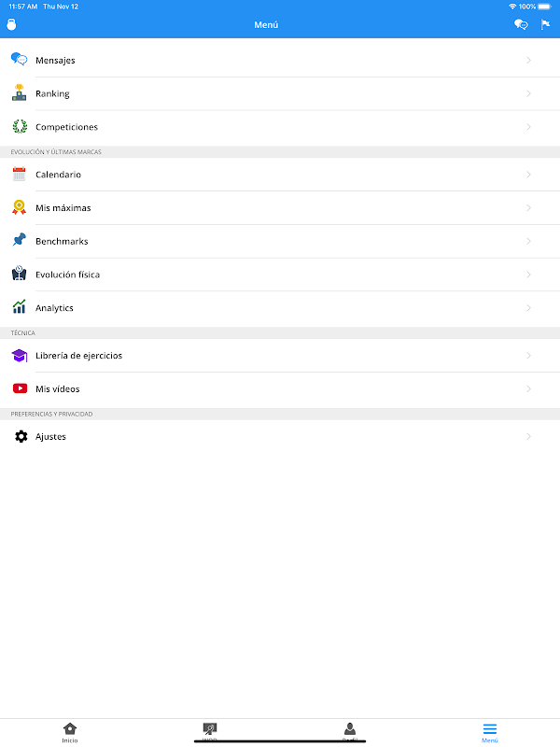
Task: Expand Librería de ejercicios chevron arrow
Action: pos(528,356)
